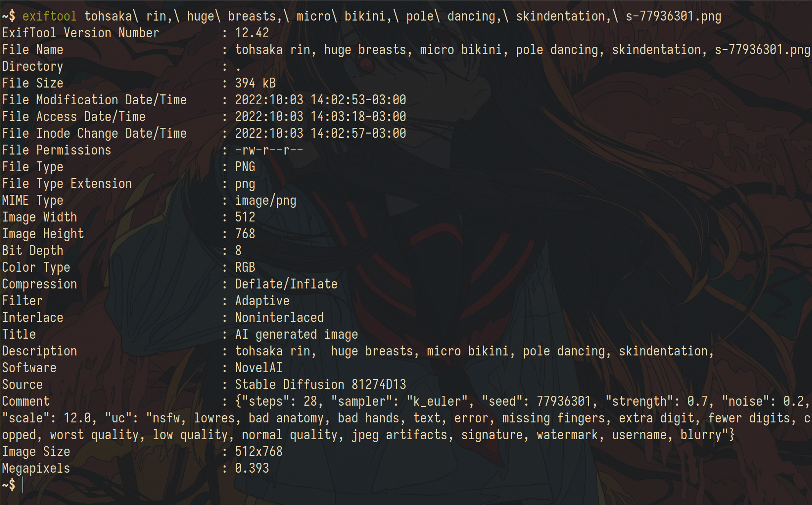Image resolution: width=812 pixels, height=505 pixels.
Task: Click the Title value AI generated image
Action: (296, 334)
